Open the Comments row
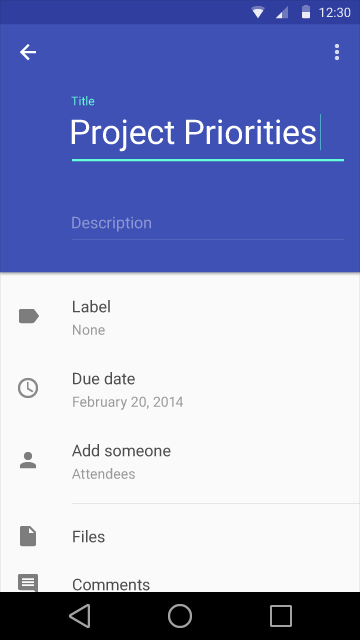The width and height of the screenshot is (360, 640). [180, 580]
